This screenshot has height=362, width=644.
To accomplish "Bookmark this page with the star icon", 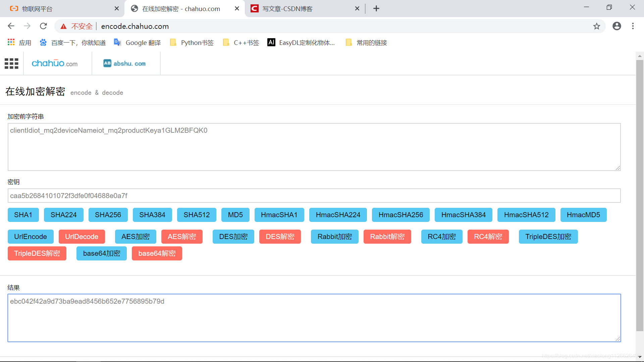I will coord(596,26).
